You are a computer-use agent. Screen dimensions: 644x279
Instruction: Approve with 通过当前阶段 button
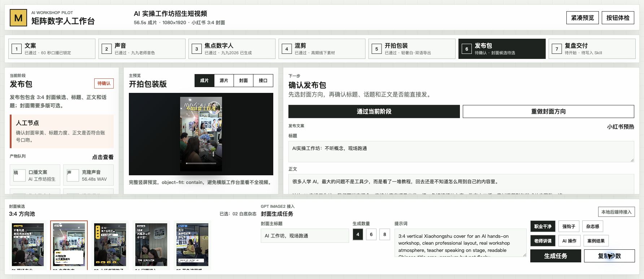click(374, 111)
